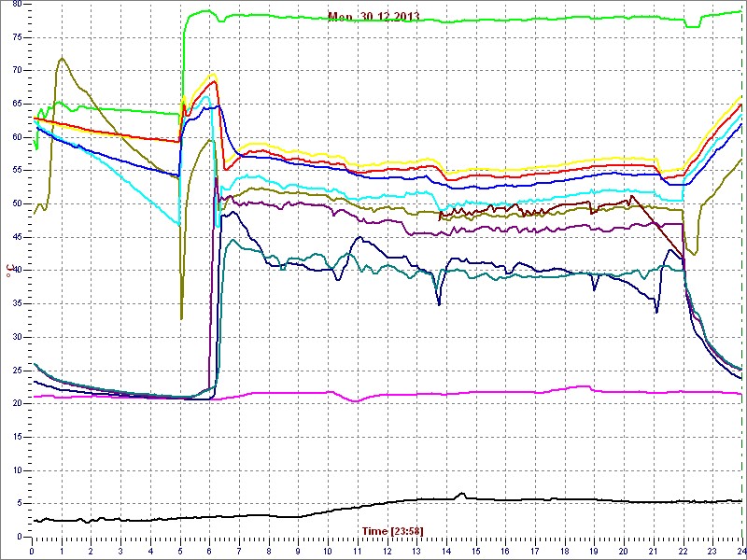Viewport: 747px width, 560px height.
Task: Click time axis hour label 7
Action: tap(240, 549)
